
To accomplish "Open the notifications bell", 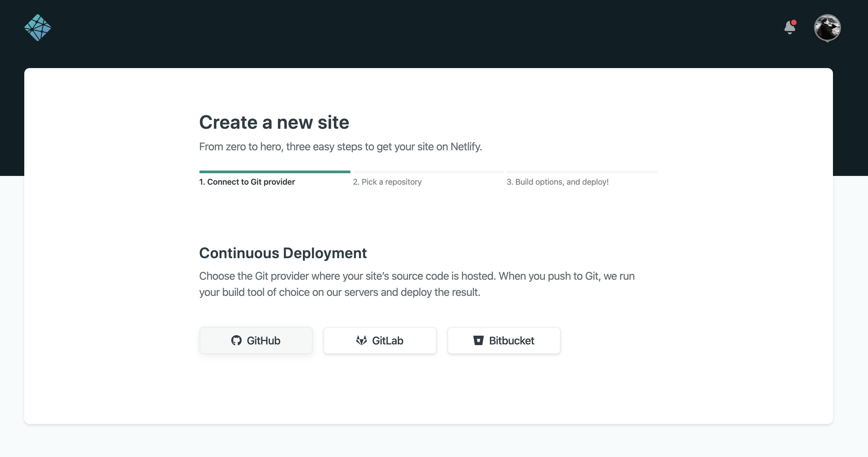I will click(790, 27).
